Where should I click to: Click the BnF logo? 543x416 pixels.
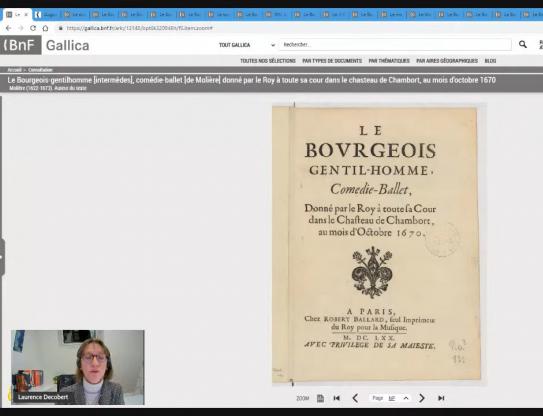coord(21,45)
